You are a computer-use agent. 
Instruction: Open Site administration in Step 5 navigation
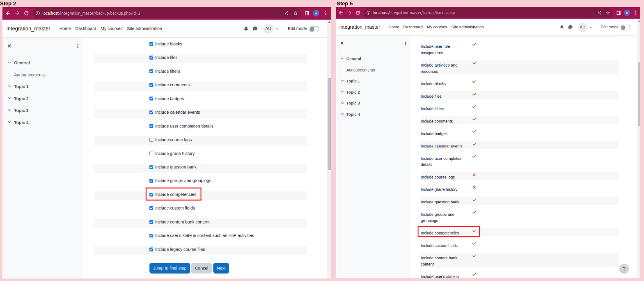pyautogui.click(x=468, y=27)
